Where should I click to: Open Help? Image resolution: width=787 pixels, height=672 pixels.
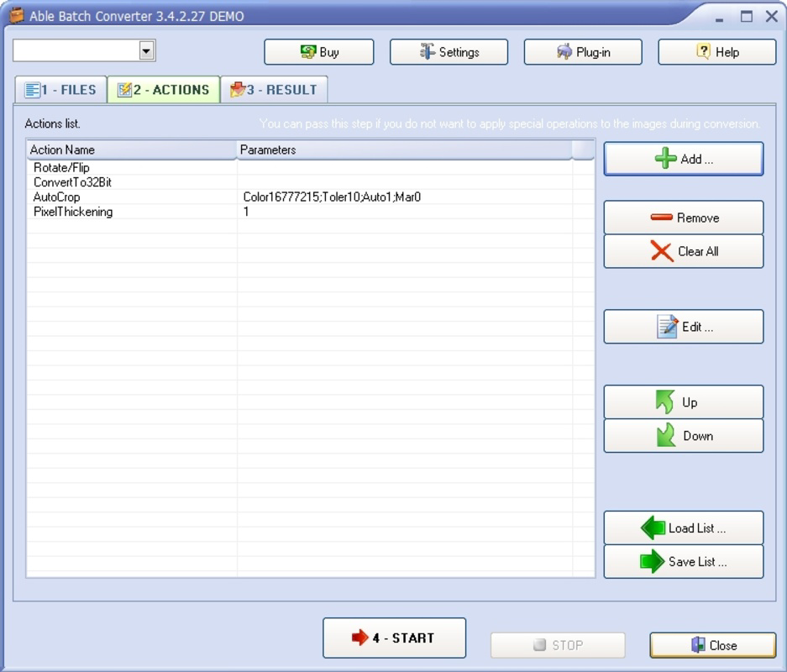coord(716,52)
